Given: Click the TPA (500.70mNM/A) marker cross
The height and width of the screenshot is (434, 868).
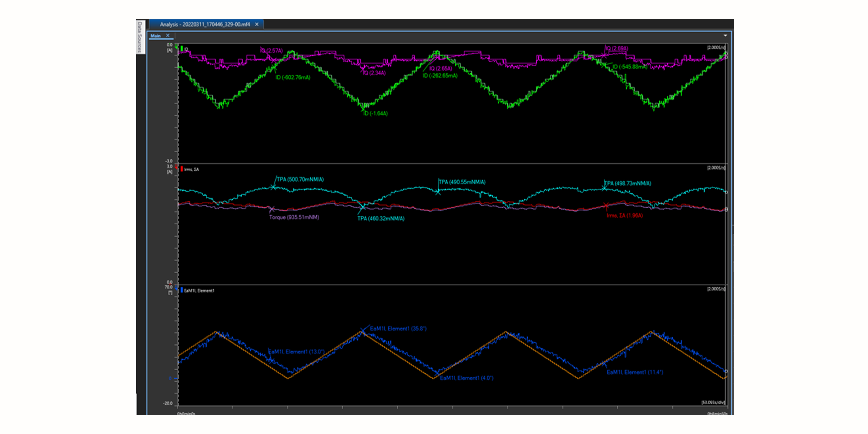Looking at the screenshot, I should coord(273,187).
